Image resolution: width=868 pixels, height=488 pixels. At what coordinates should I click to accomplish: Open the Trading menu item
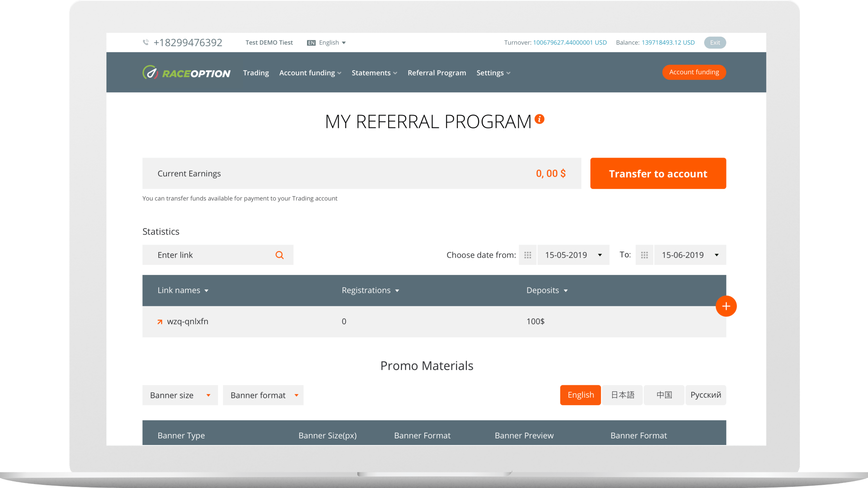click(x=256, y=73)
